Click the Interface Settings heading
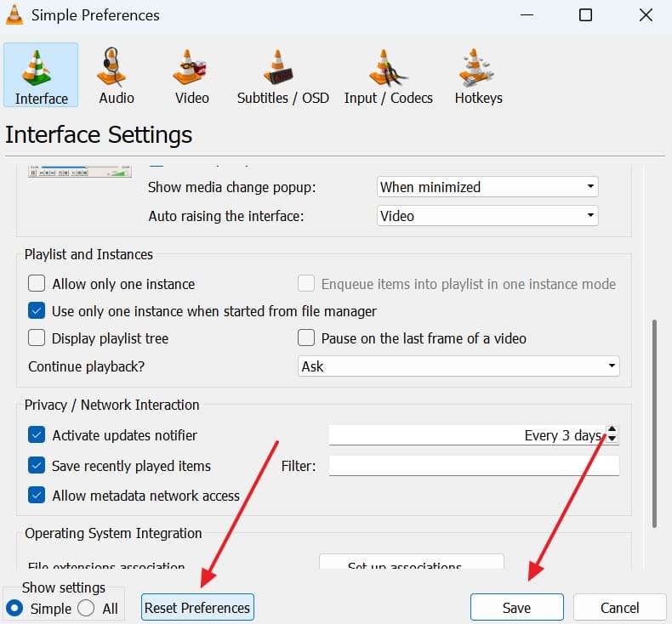Image resolution: width=672 pixels, height=624 pixels. point(99,135)
